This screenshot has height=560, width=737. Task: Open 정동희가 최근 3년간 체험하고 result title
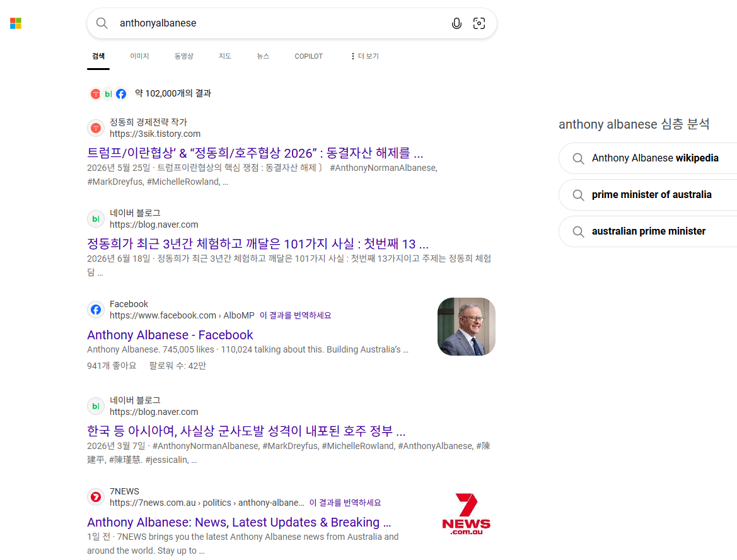258,243
